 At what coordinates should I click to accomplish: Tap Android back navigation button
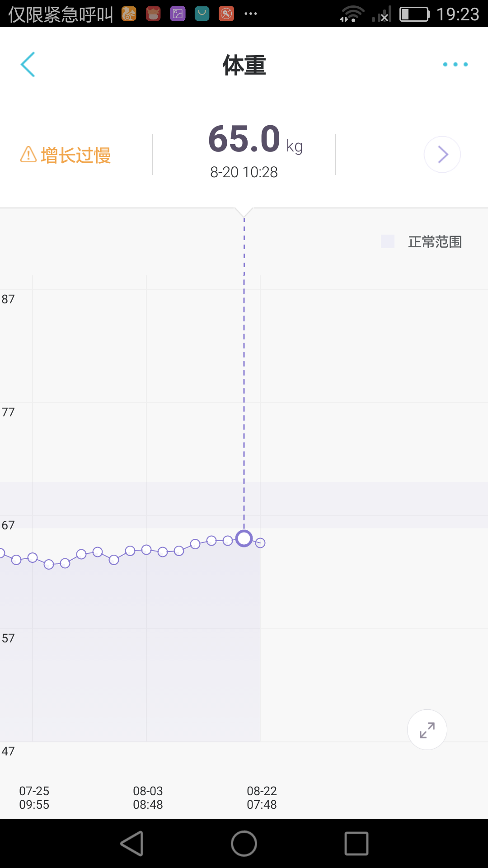(132, 844)
